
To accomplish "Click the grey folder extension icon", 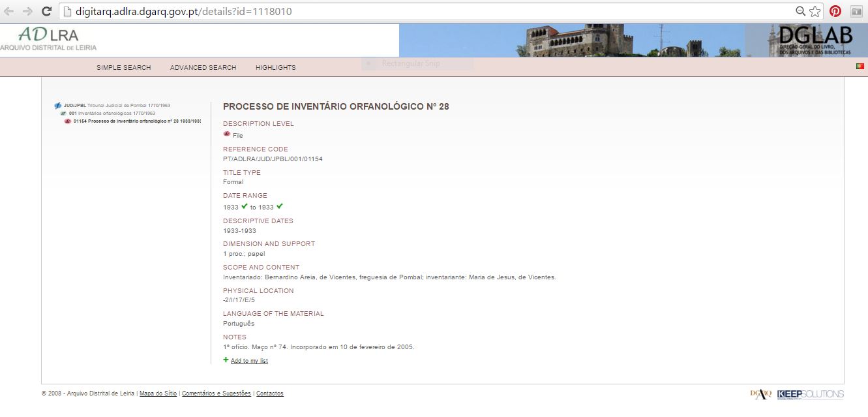I will click(x=856, y=11).
